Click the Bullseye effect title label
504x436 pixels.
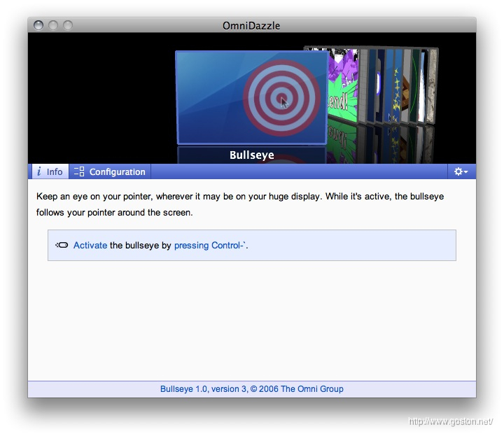pyautogui.click(x=252, y=155)
